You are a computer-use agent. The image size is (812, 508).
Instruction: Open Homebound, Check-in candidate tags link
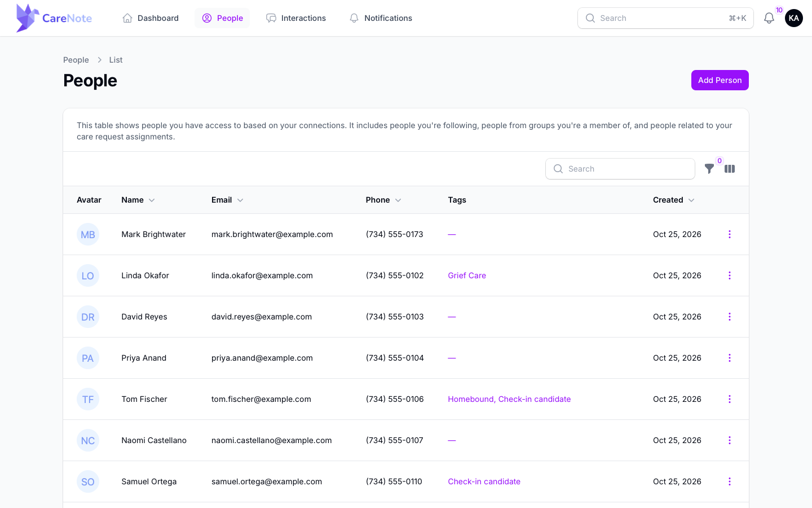(x=509, y=399)
